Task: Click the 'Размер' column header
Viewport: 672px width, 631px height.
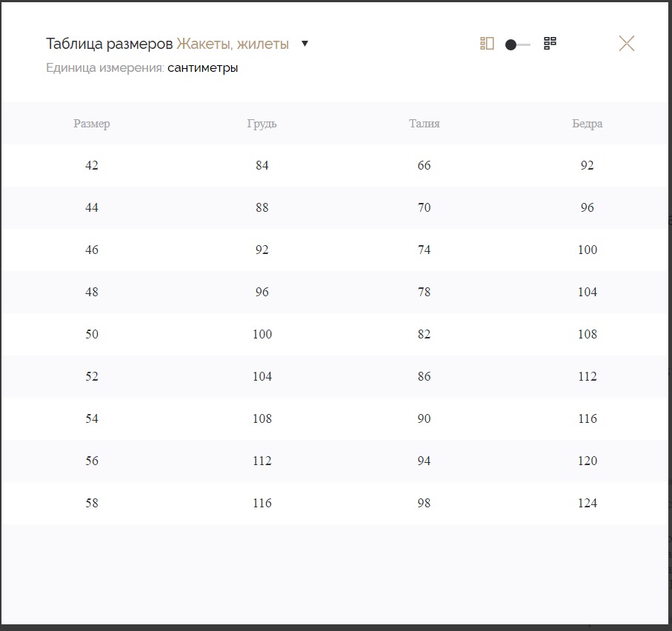Action: point(92,124)
